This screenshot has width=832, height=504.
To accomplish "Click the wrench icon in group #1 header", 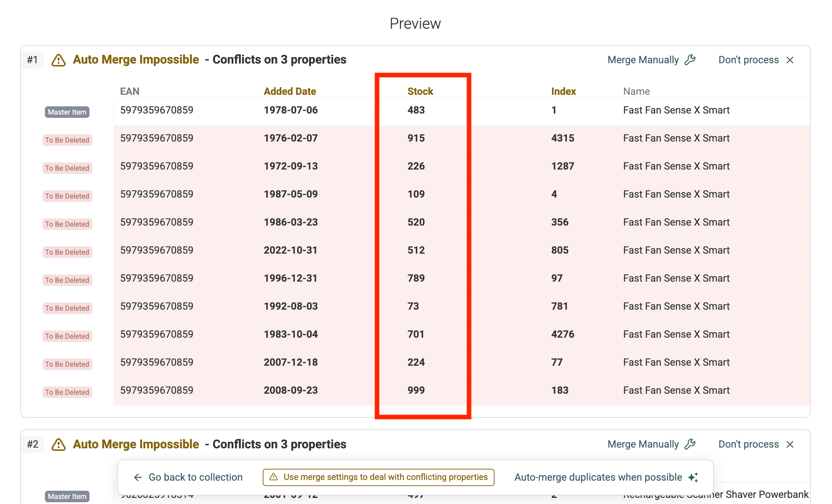I will 690,60.
